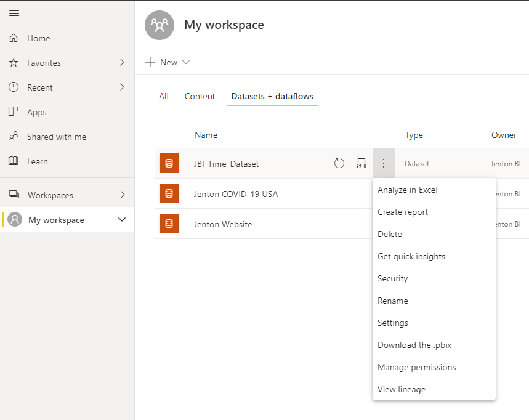Click the My workspace avatar icon in sidebar
Screen dimensions: 529x420
click(15, 219)
